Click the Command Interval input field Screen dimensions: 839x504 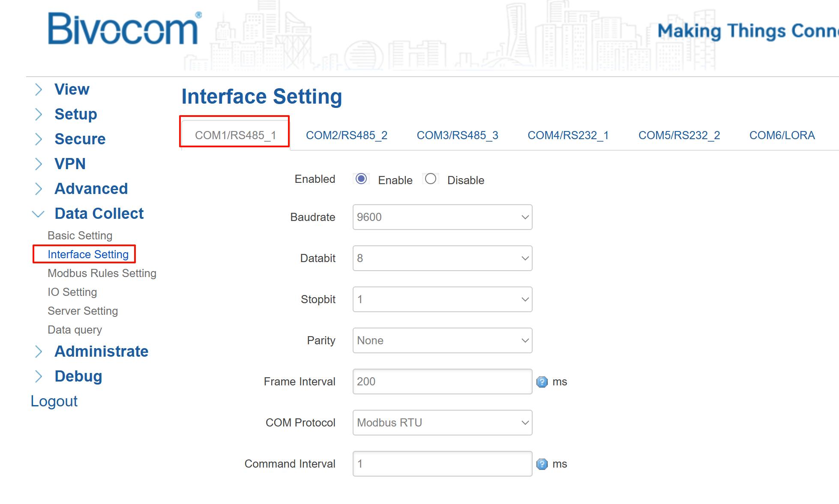point(442,464)
